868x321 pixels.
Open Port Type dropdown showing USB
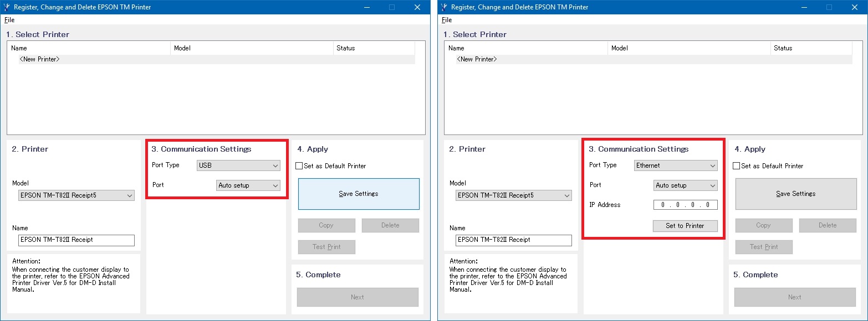(238, 165)
